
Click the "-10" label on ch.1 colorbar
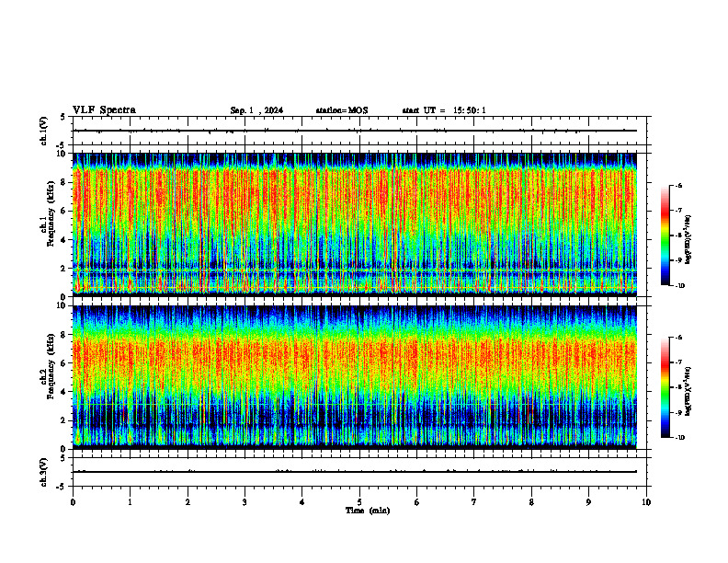click(679, 286)
